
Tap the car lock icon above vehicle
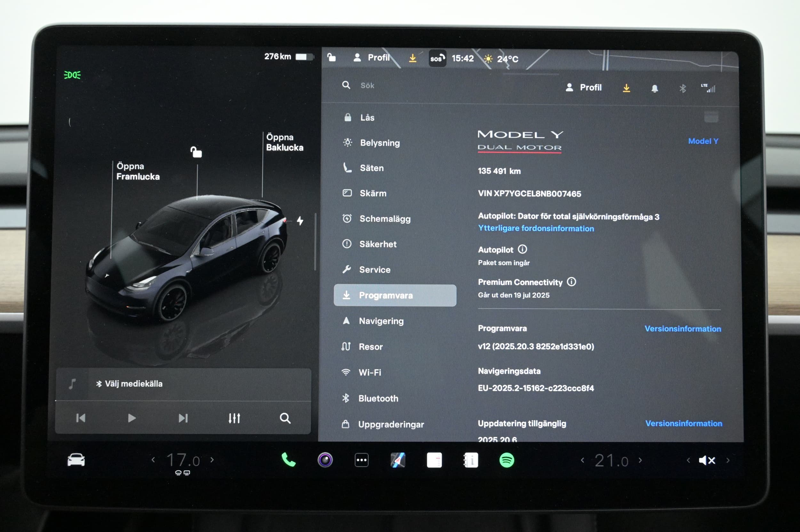pyautogui.click(x=196, y=152)
